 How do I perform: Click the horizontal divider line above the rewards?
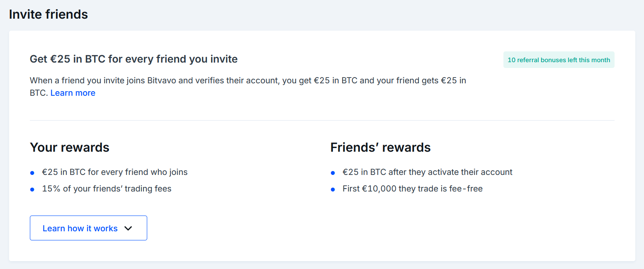[x=322, y=121]
